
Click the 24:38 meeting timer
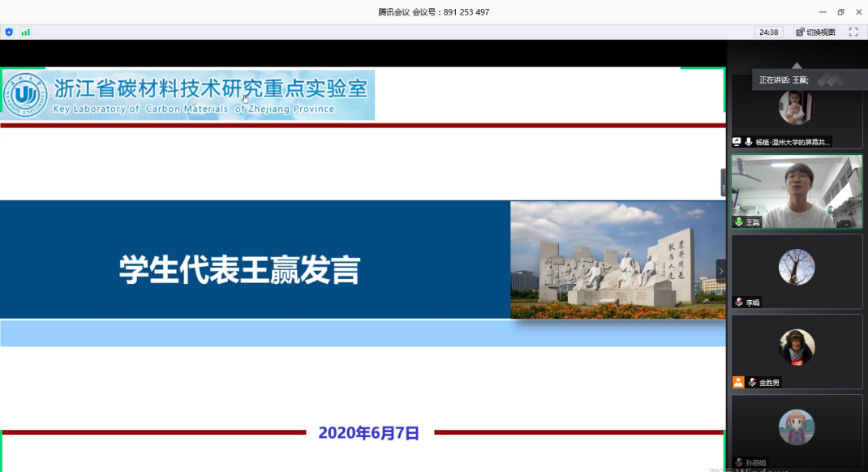(x=768, y=32)
